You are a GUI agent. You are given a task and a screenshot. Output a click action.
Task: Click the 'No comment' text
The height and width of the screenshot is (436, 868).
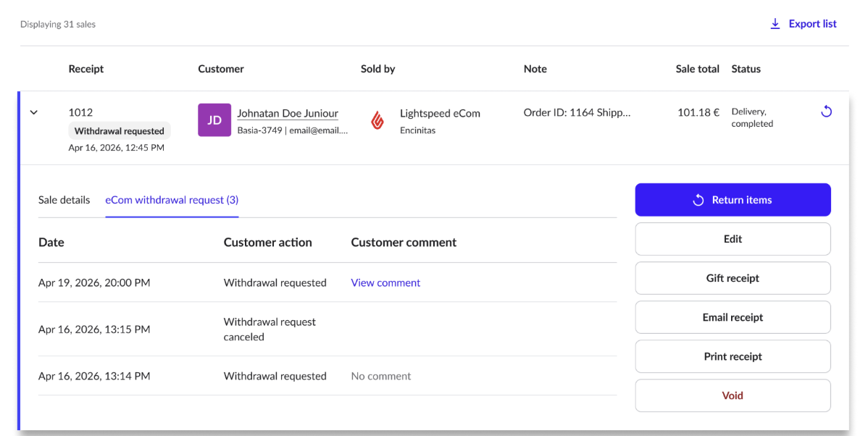[381, 376]
